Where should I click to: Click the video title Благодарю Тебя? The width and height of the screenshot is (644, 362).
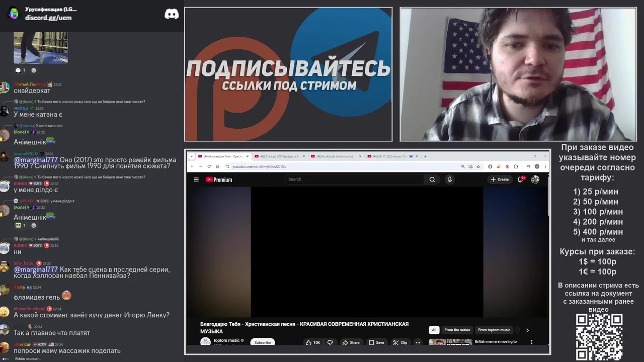coord(304,328)
